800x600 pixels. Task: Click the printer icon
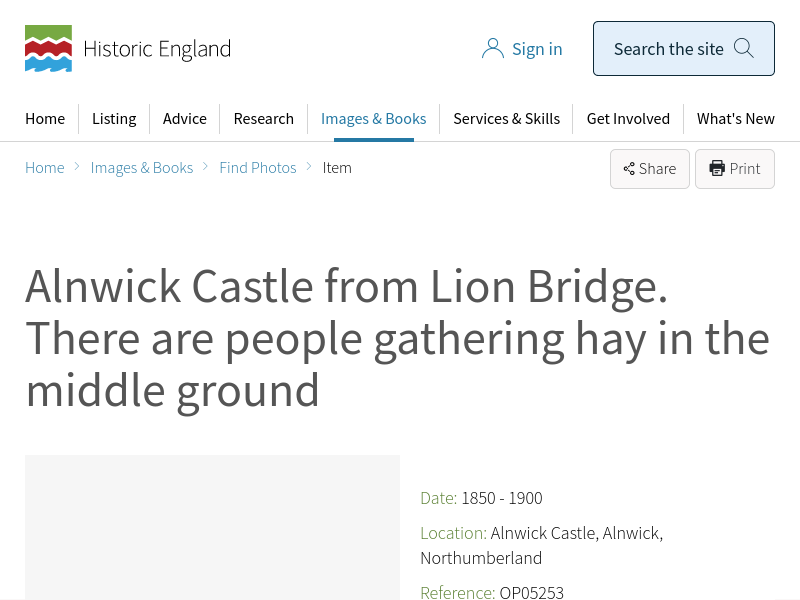717,169
